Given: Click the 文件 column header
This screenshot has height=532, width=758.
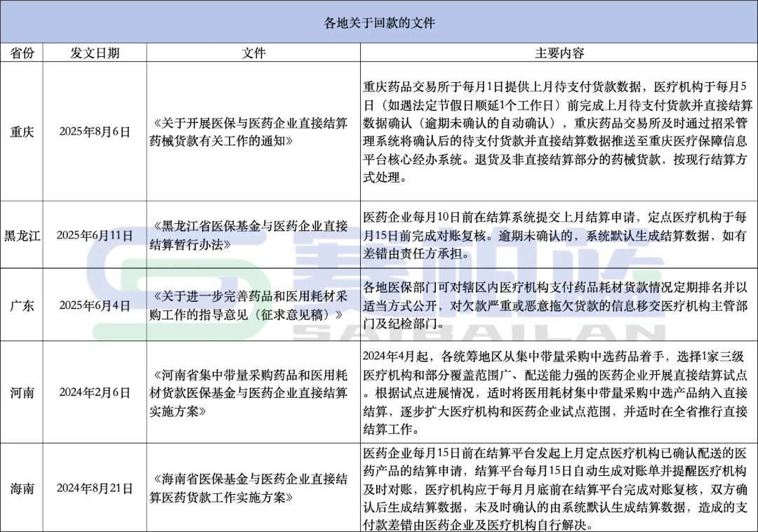Looking at the screenshot, I should 253,53.
